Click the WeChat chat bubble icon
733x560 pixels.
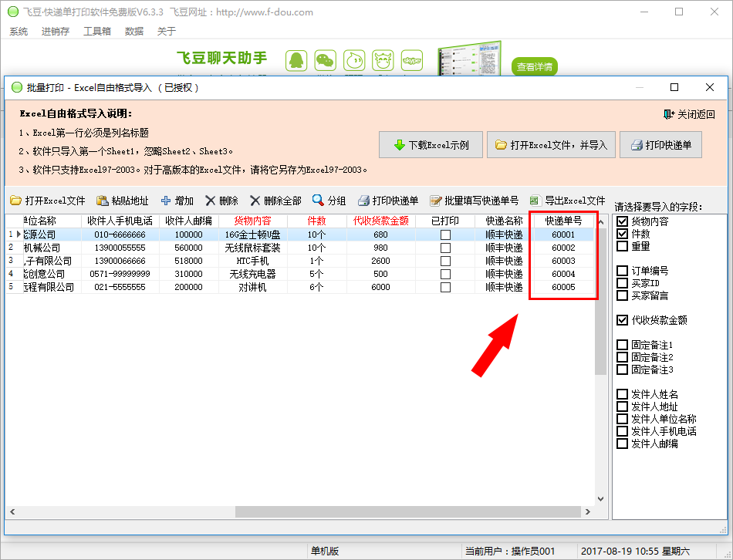pyautogui.click(x=326, y=61)
